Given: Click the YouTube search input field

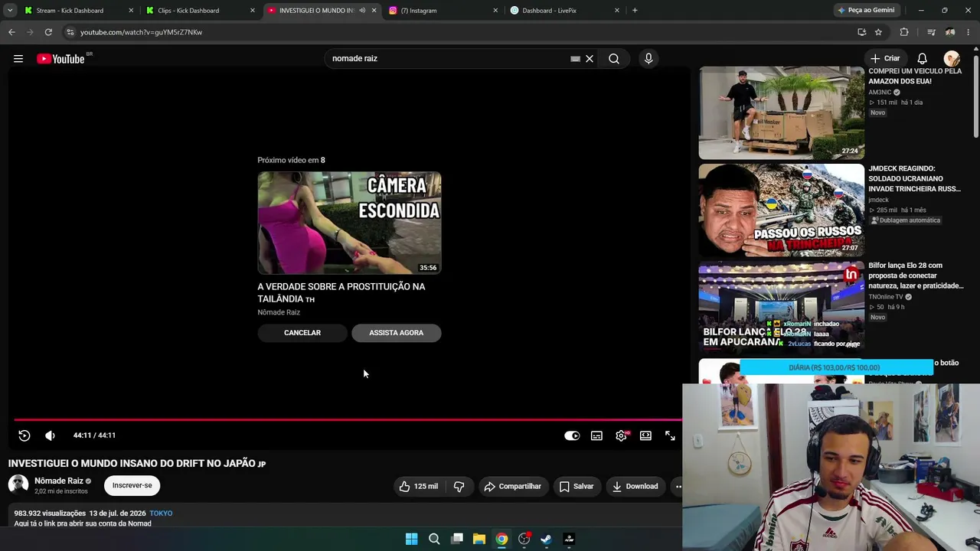Looking at the screenshot, I should (x=448, y=59).
